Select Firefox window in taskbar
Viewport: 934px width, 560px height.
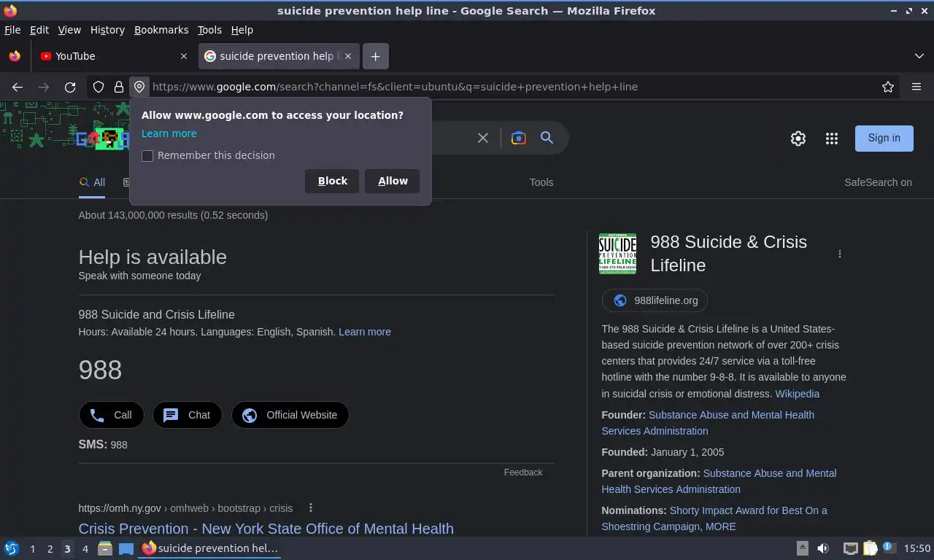[x=210, y=548]
